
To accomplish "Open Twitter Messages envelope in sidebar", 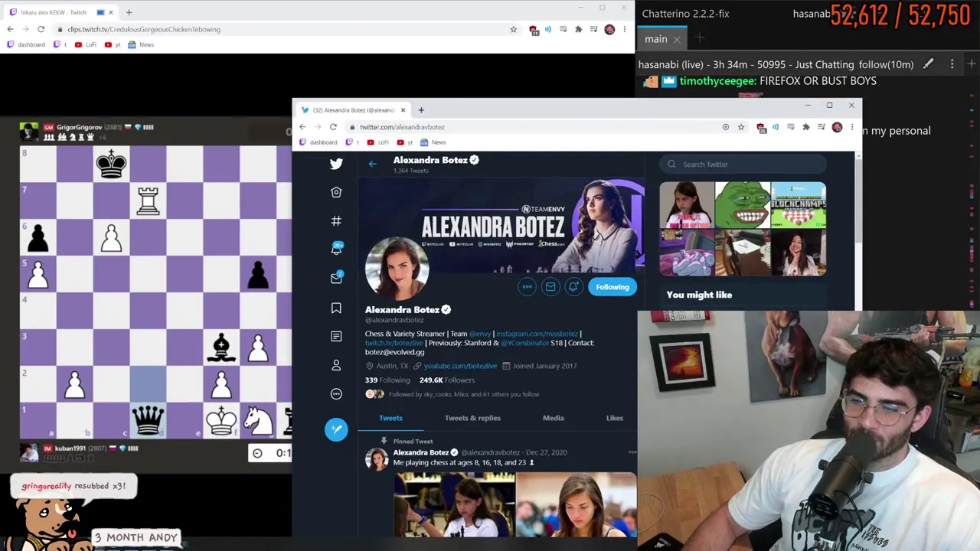I will click(336, 279).
